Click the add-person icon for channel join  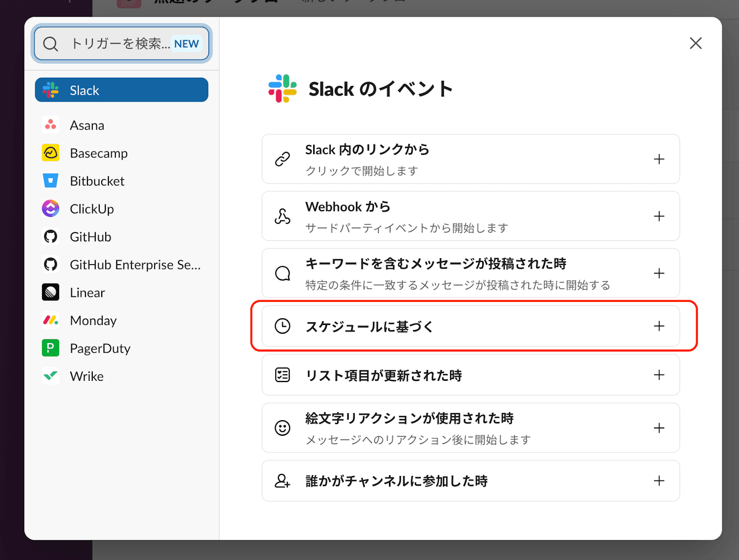click(283, 481)
